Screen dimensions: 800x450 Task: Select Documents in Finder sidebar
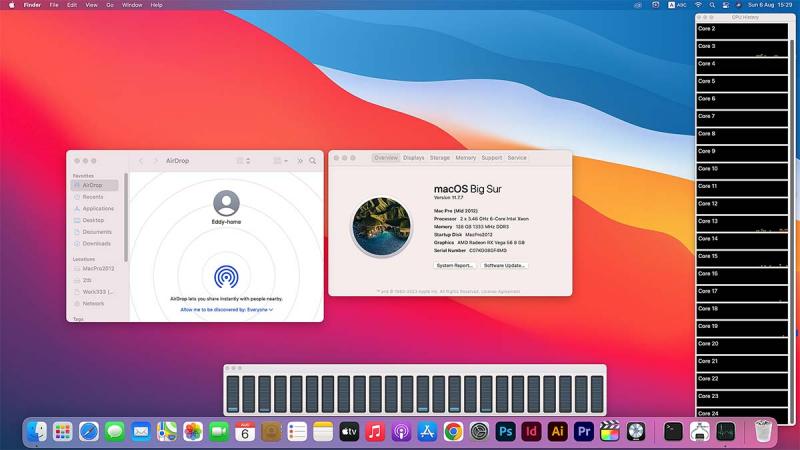pyautogui.click(x=95, y=232)
